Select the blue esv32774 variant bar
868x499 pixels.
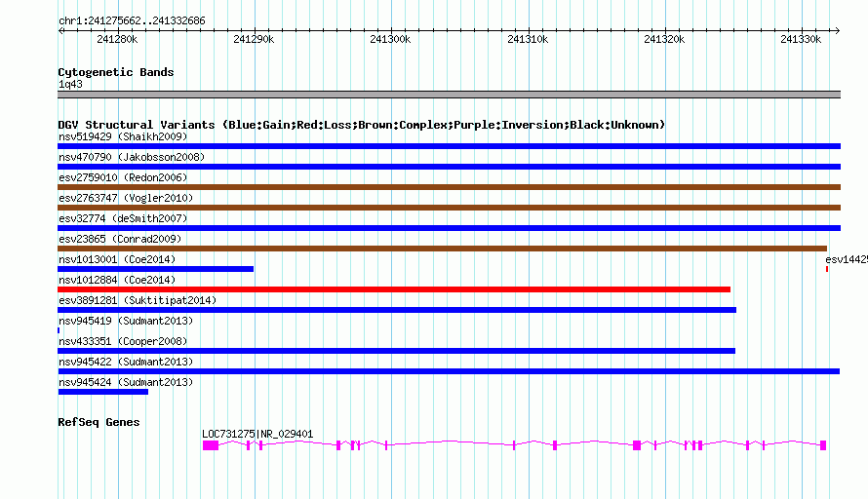click(449, 228)
